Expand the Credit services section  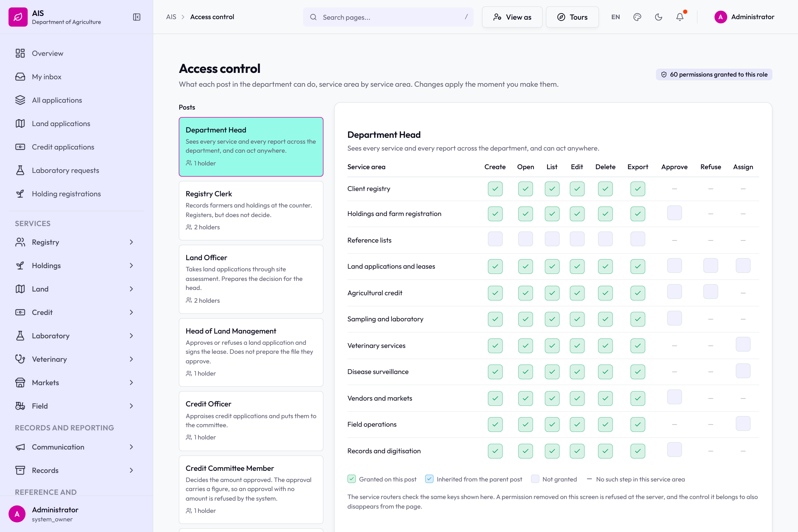[x=76, y=313]
